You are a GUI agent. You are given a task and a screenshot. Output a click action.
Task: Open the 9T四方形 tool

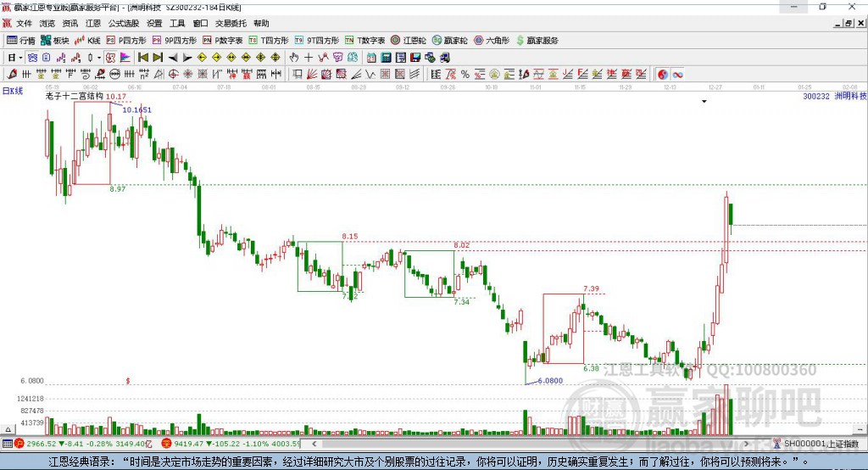click(317, 41)
